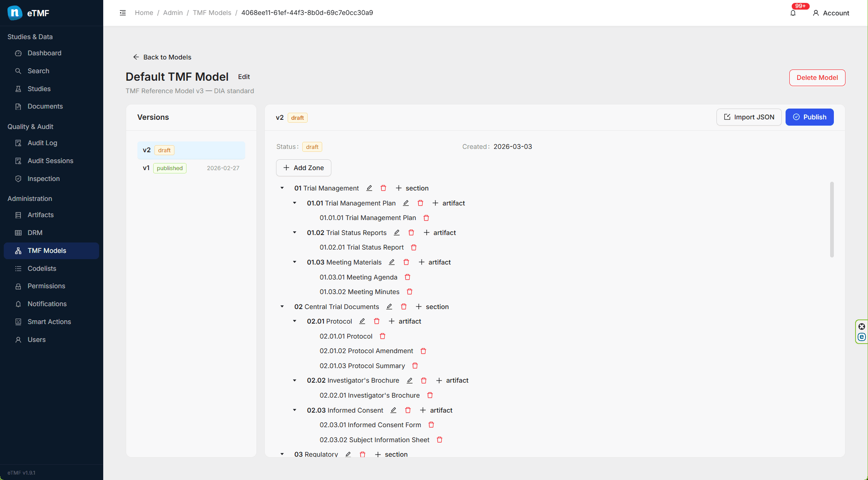Collapse the 02 Central Trial Documents zone
Image resolution: width=868 pixels, height=480 pixels.
pyautogui.click(x=282, y=307)
